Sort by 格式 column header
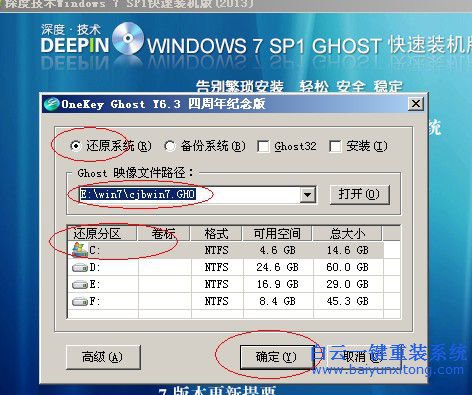472x395 pixels. click(216, 234)
